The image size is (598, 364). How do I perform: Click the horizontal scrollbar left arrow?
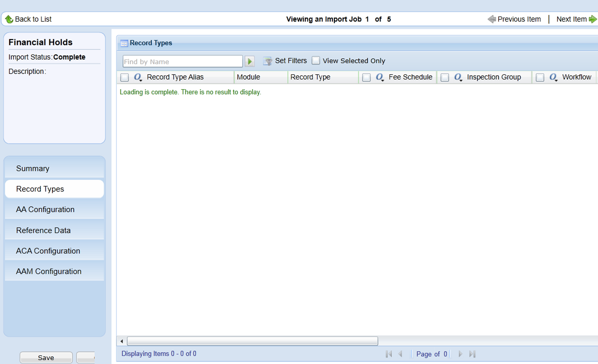tap(122, 341)
